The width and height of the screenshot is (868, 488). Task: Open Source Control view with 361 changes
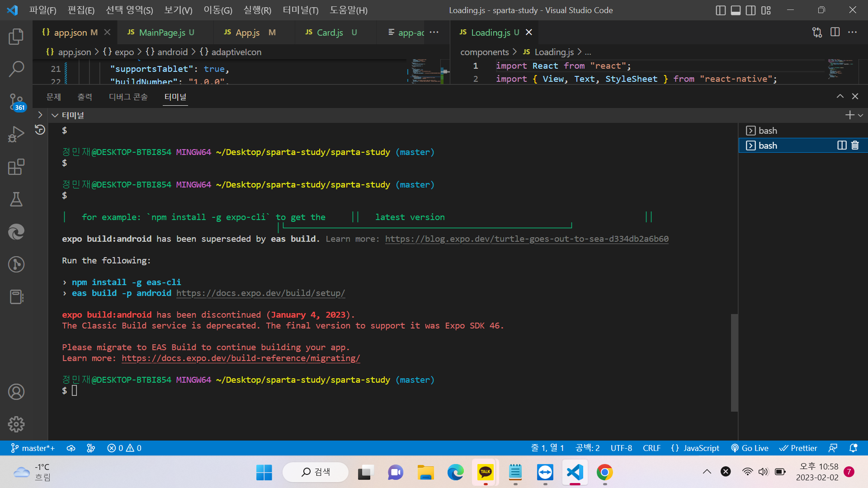(x=16, y=102)
